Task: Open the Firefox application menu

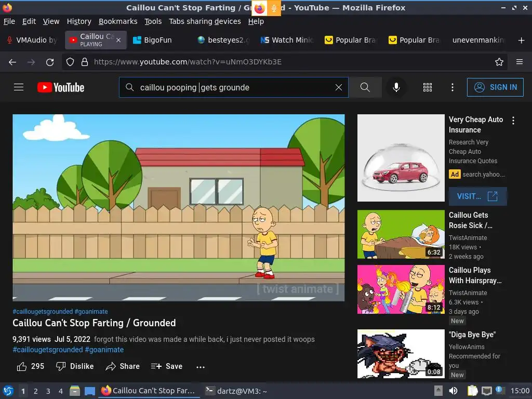Action: click(x=519, y=62)
